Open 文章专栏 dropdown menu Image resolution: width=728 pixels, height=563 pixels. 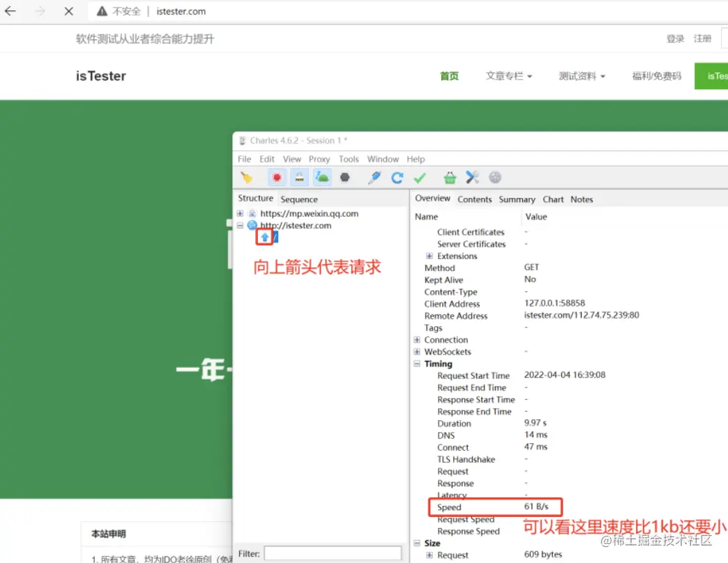tap(508, 76)
